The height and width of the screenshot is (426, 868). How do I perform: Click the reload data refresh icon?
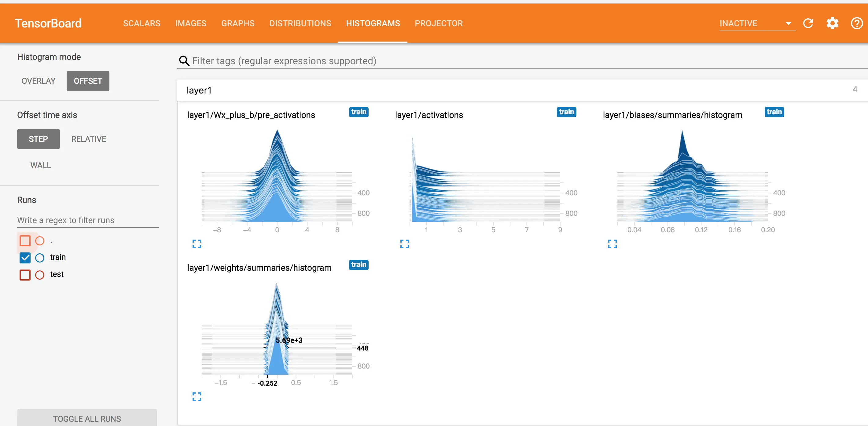[808, 23]
